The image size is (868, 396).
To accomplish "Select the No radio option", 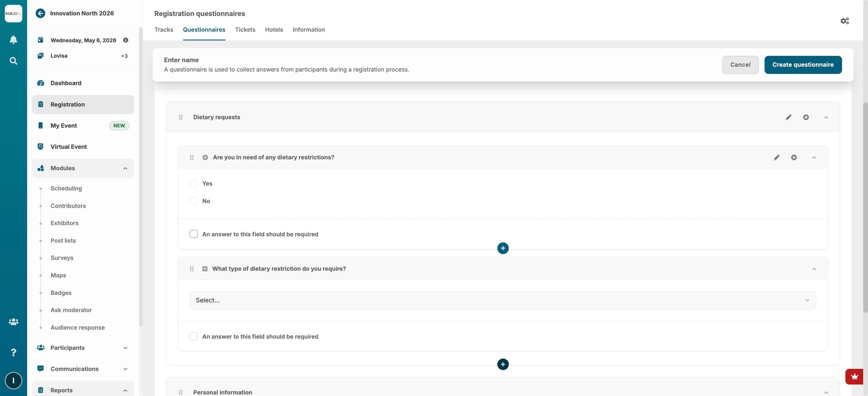I will (x=193, y=201).
